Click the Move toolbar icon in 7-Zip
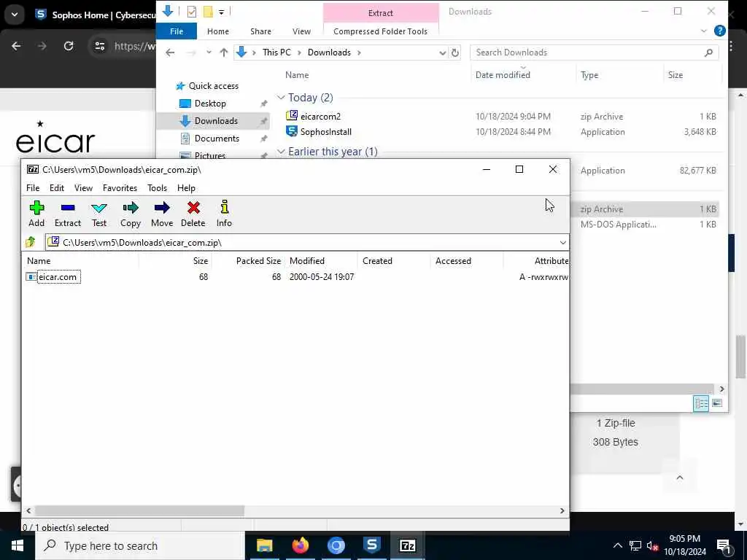 point(162,214)
